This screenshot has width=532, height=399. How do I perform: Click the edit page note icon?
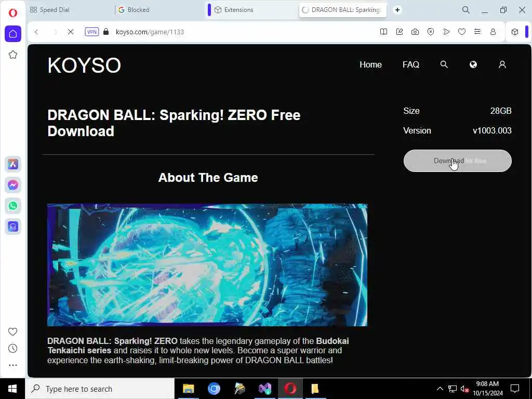(400, 32)
